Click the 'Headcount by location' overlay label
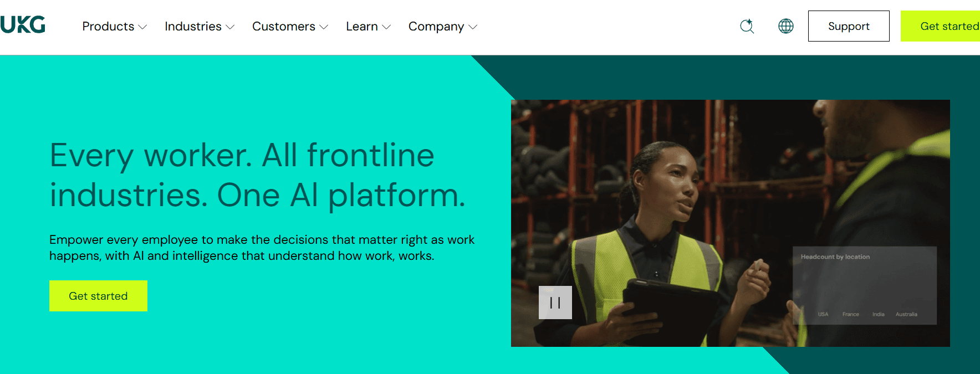This screenshot has width=980, height=374. [835, 257]
